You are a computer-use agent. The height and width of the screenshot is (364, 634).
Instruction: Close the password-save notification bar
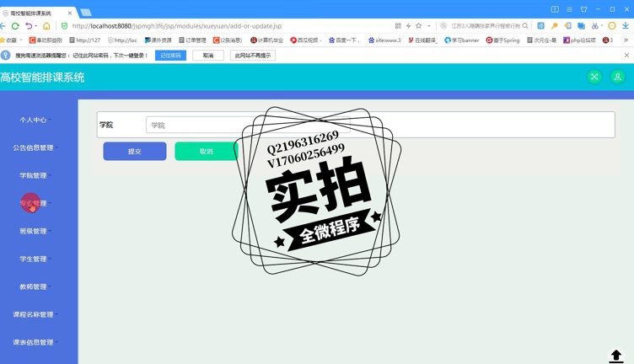(x=626, y=56)
